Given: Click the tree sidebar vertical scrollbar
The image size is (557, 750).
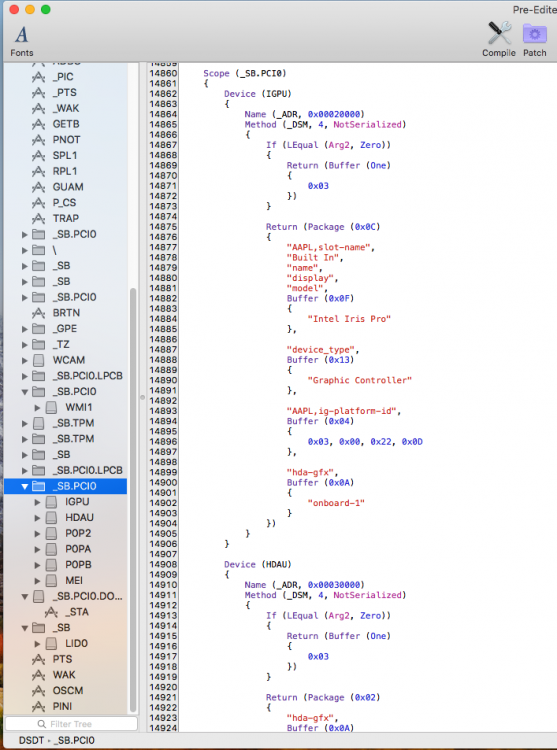Looking at the screenshot, I should point(133,500).
